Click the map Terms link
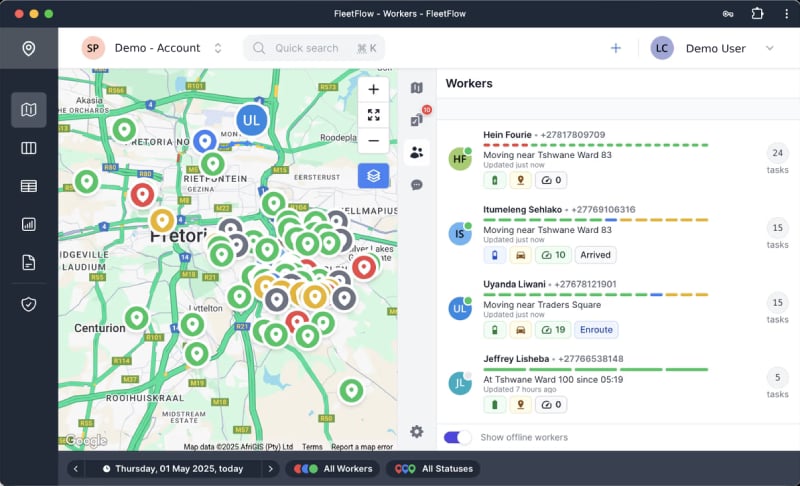 (312, 447)
